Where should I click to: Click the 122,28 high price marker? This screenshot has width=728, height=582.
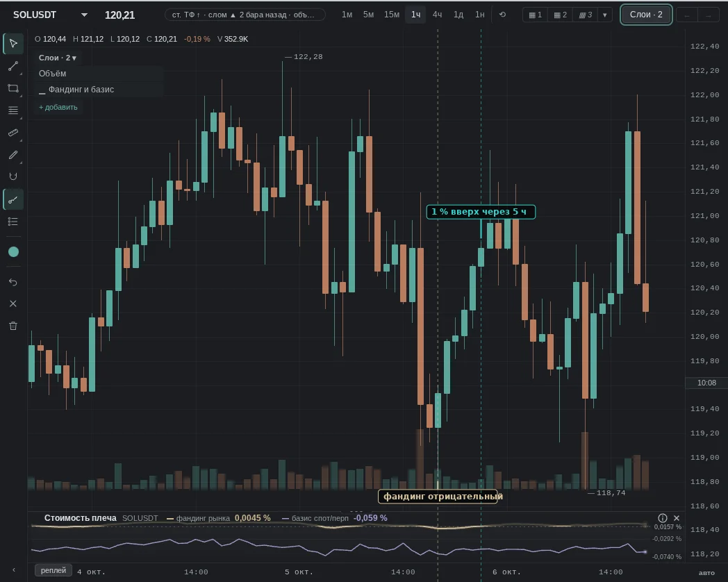[308, 57]
